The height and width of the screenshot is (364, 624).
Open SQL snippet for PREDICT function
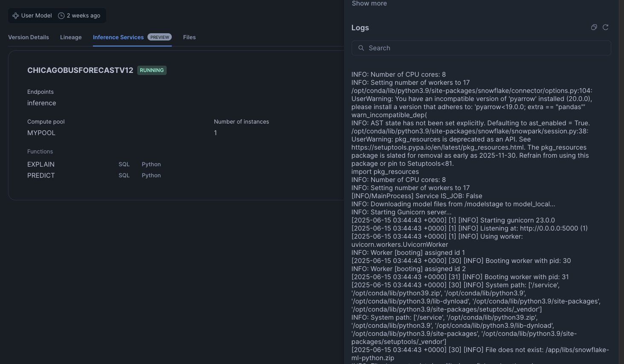[124, 176]
